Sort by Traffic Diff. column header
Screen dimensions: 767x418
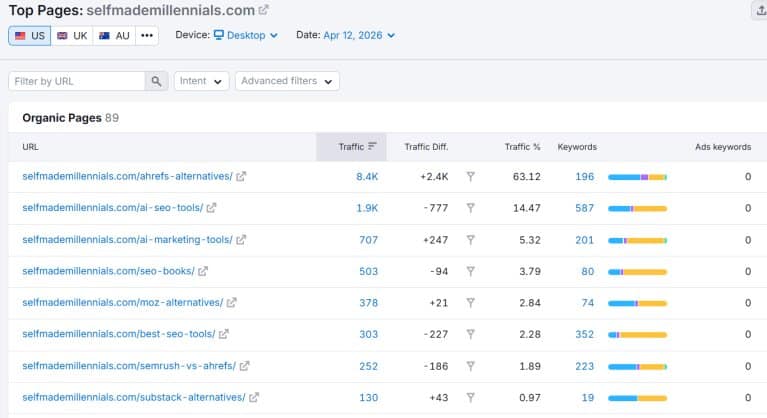[426, 147]
